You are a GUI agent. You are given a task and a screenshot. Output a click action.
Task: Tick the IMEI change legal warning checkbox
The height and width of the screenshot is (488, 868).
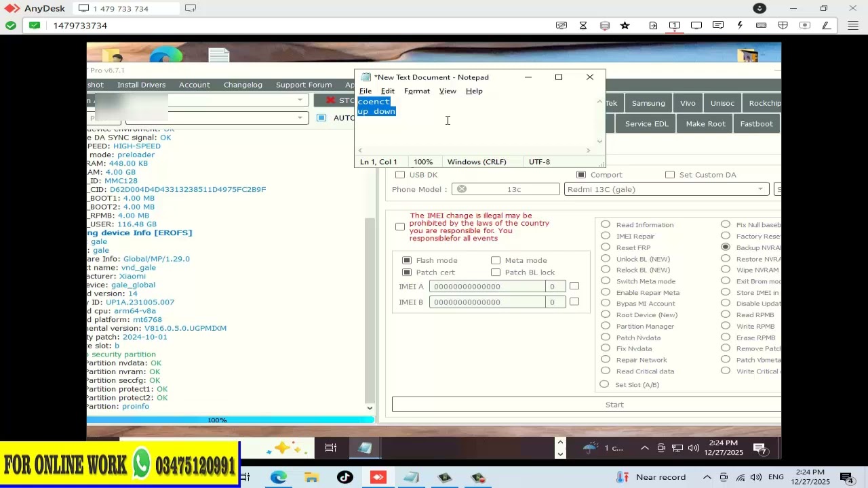point(400,226)
